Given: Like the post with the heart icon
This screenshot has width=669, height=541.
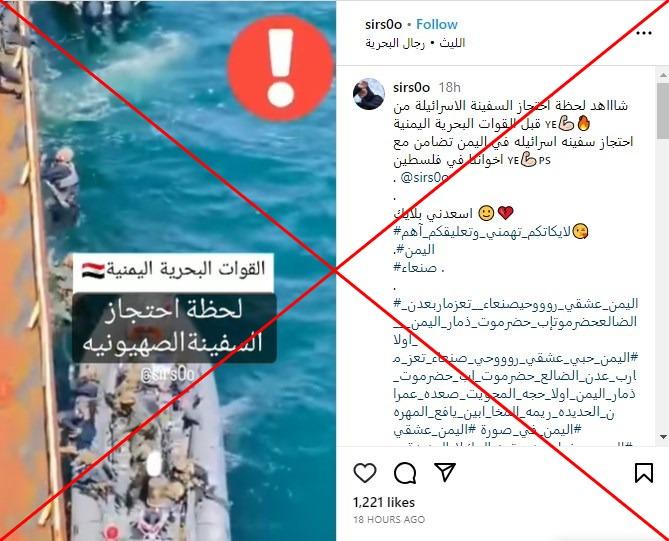Looking at the screenshot, I should (x=365, y=473).
